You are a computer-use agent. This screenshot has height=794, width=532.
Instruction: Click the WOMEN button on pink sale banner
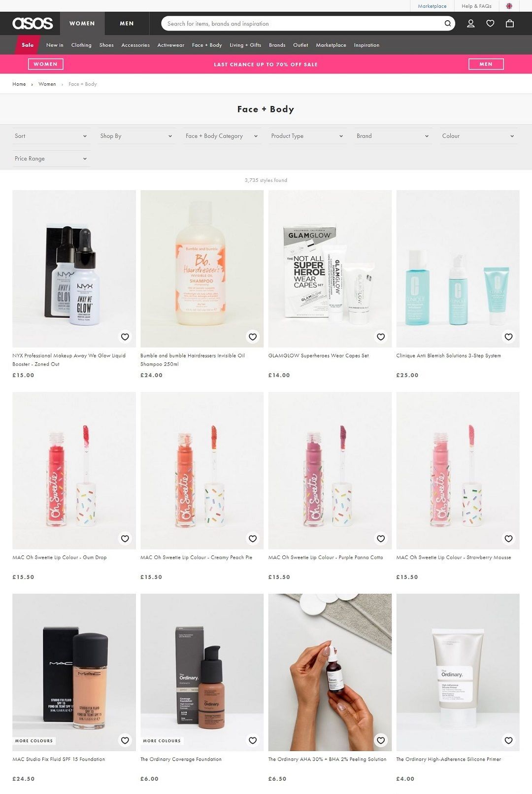coord(46,64)
